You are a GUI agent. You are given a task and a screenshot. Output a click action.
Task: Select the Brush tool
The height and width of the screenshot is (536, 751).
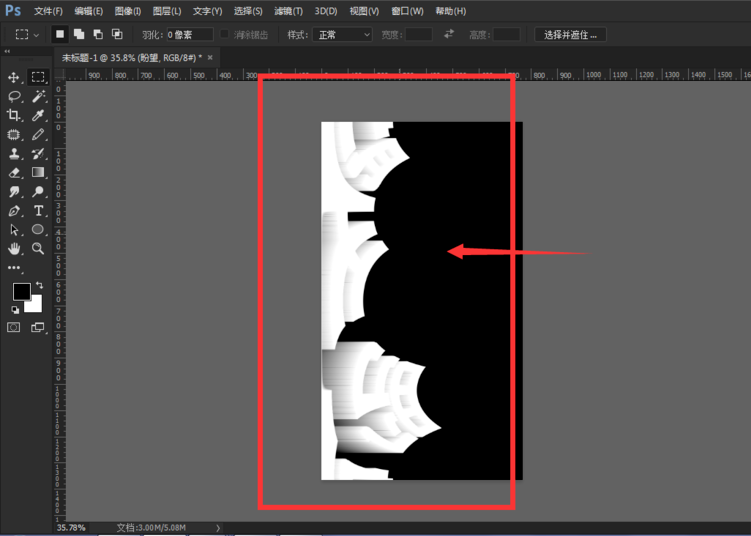tap(38, 135)
